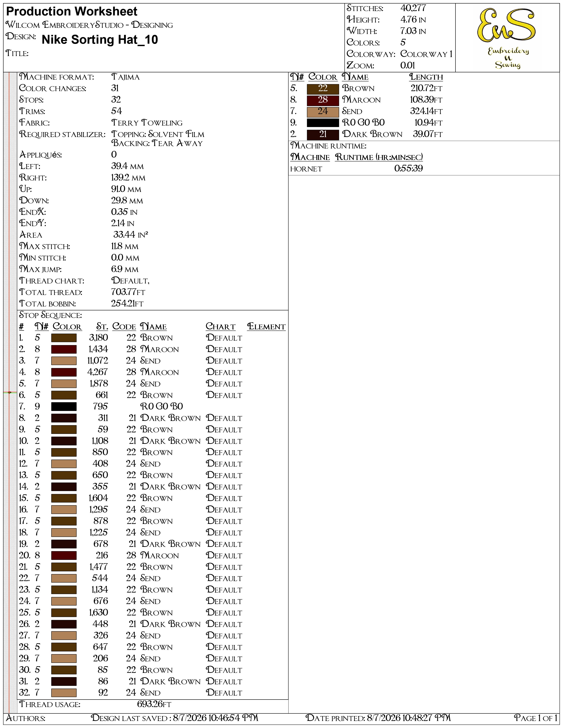Click the "Page 1 of 1" footer text
The width and height of the screenshot is (563, 728).
pyautogui.click(x=535, y=718)
